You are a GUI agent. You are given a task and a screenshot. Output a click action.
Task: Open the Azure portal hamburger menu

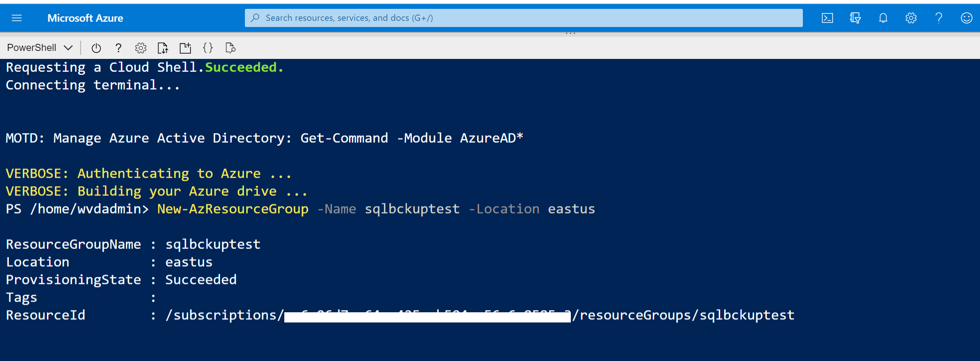[17, 18]
